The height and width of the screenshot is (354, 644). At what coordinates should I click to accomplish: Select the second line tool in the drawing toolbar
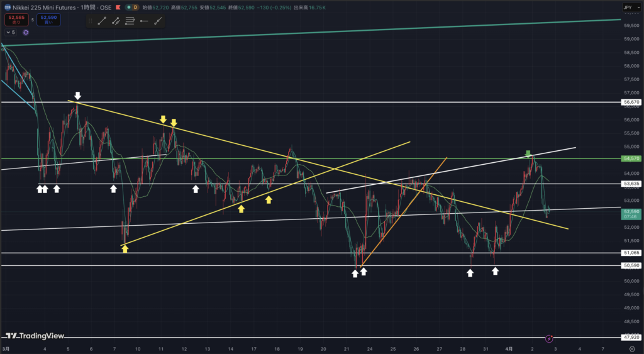click(x=116, y=21)
